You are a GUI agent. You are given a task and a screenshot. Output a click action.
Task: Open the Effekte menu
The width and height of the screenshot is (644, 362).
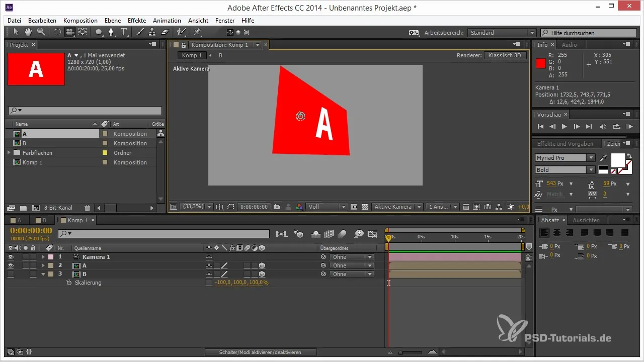[x=137, y=21]
